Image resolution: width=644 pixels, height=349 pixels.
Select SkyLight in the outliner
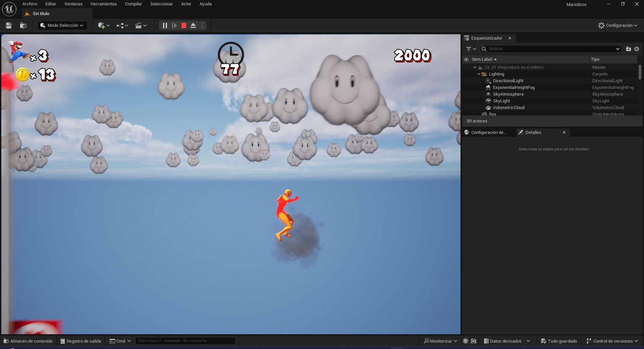501,101
